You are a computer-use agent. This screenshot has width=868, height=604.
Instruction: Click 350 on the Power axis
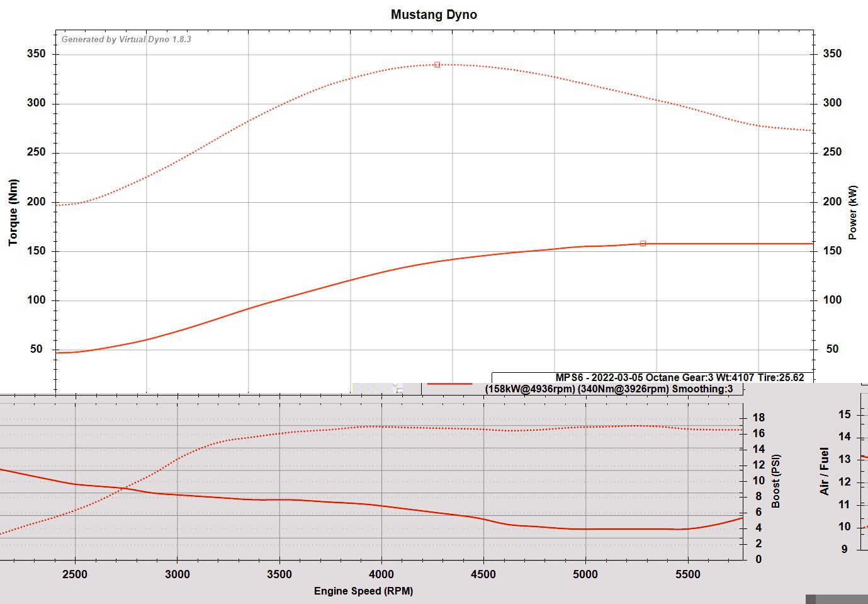[x=832, y=54]
